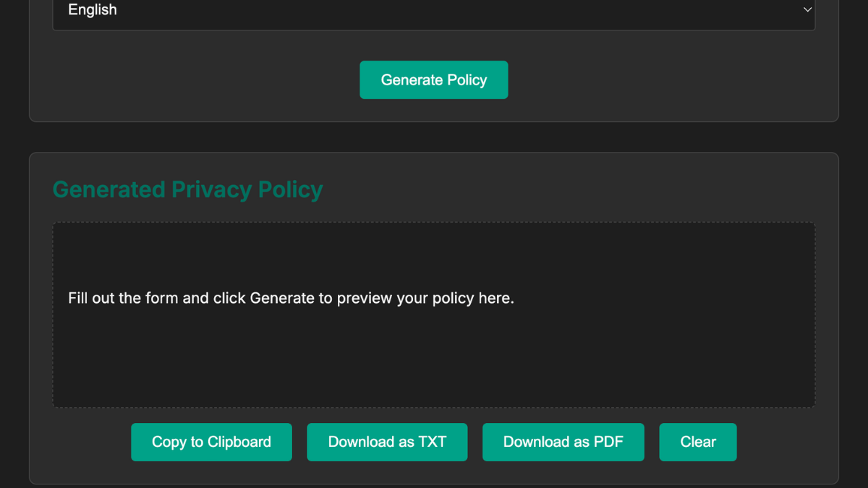The width and height of the screenshot is (868, 488).
Task: Open the English language dropdown
Action: (433, 10)
